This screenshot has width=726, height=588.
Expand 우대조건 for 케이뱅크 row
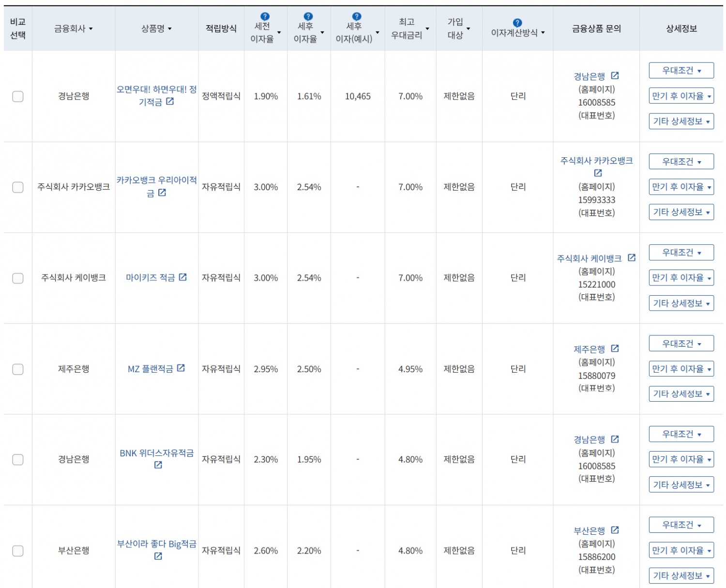pos(681,253)
